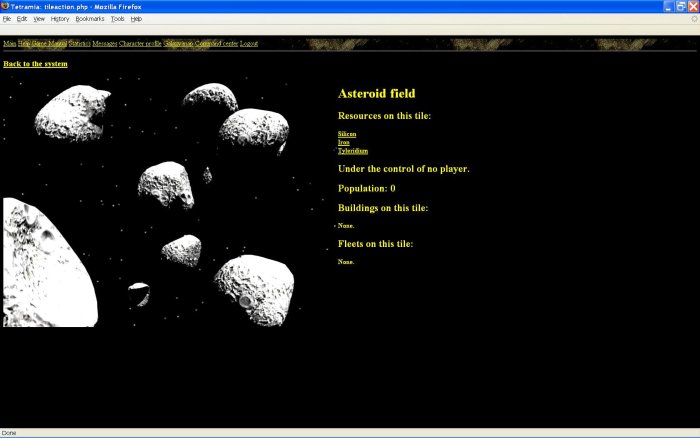
Task: Select the Iron resource link
Action: click(343, 142)
